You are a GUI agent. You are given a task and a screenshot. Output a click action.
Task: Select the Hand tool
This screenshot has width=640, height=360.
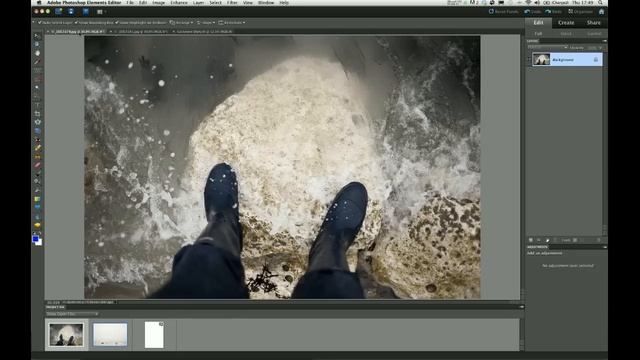[37, 53]
